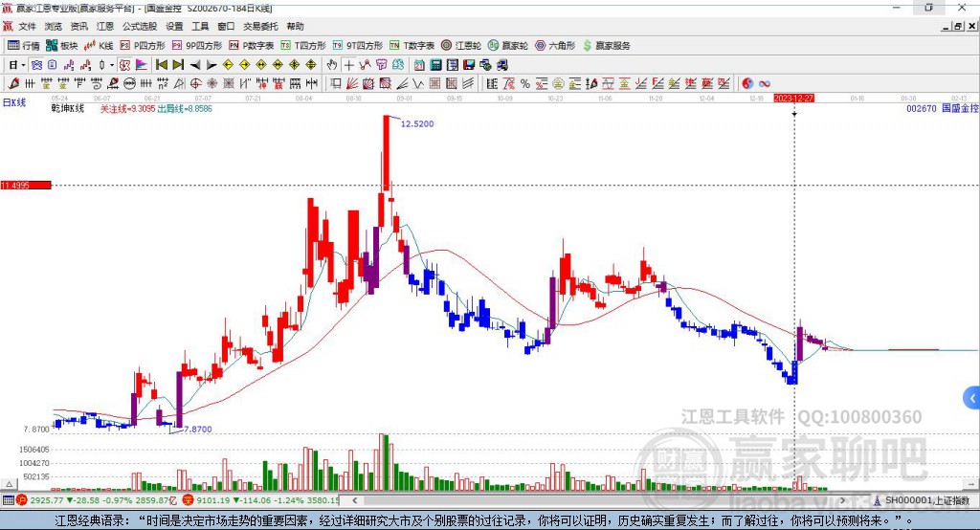Click the percent % tool icon
This screenshot has height=530, width=980.
click(525, 83)
